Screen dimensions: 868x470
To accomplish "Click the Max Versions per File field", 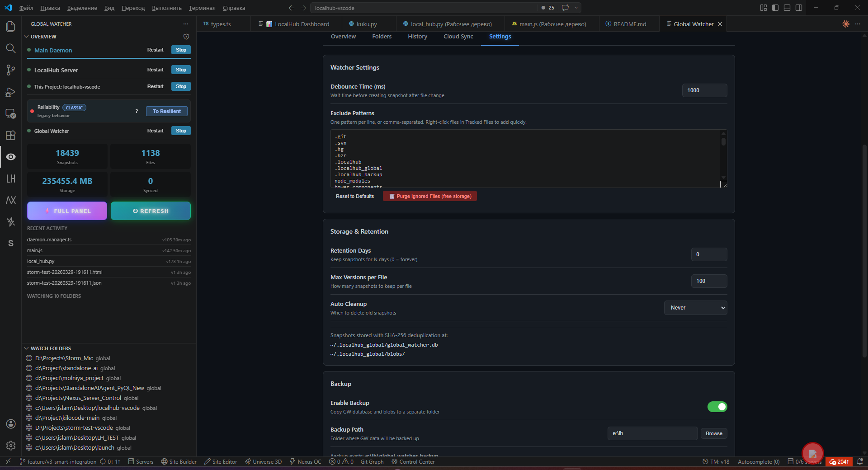I will pyautogui.click(x=709, y=281).
